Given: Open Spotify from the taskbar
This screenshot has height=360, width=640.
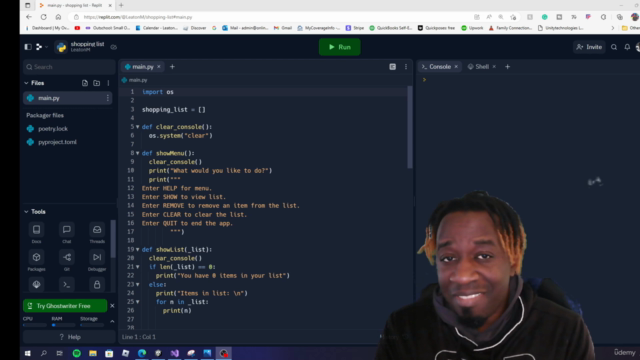Looking at the screenshot, I should [x=77, y=353].
